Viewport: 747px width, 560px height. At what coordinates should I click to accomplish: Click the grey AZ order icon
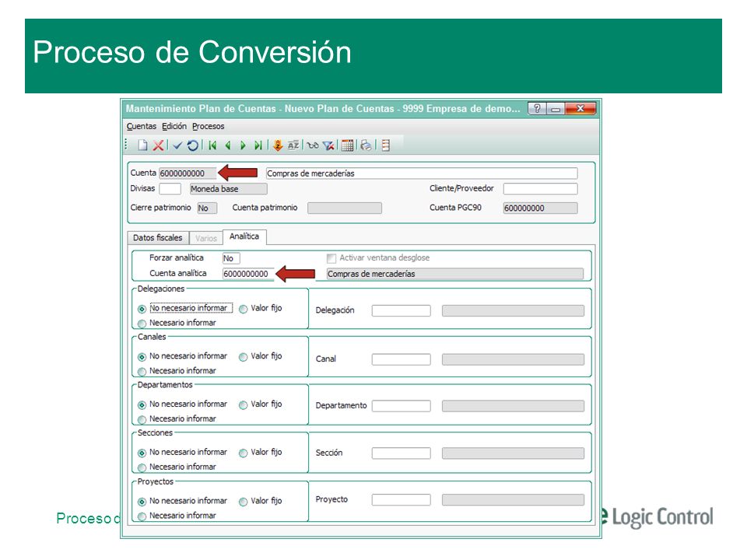[x=293, y=145]
